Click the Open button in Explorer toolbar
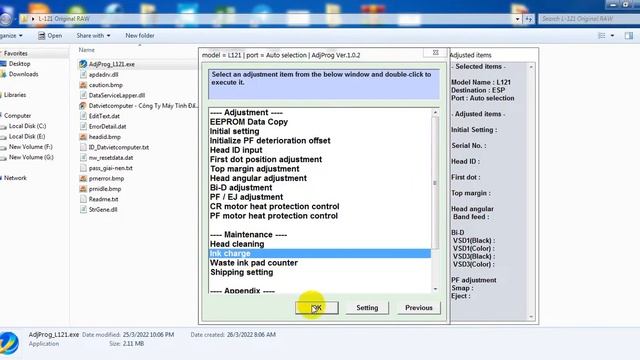 tap(50, 36)
